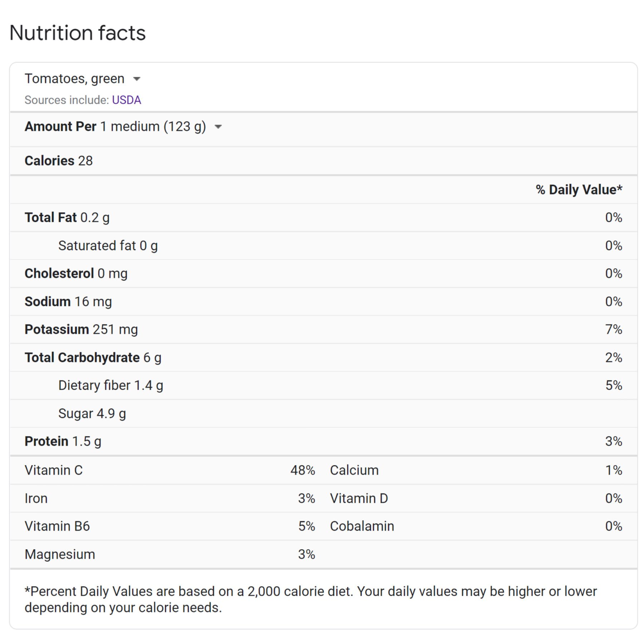Open the Tomatoes, green food type dropdown

(x=136, y=79)
